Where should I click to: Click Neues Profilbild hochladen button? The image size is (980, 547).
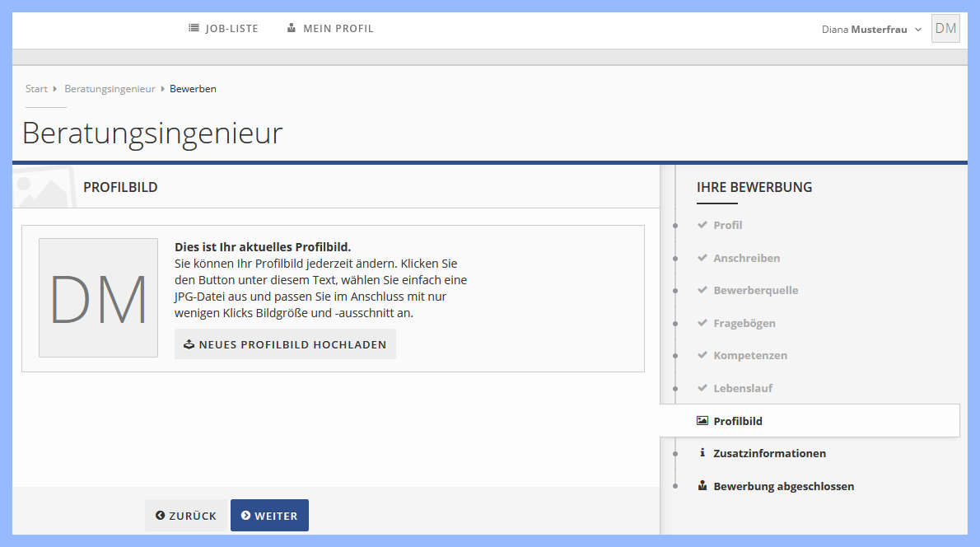pyautogui.click(x=285, y=344)
